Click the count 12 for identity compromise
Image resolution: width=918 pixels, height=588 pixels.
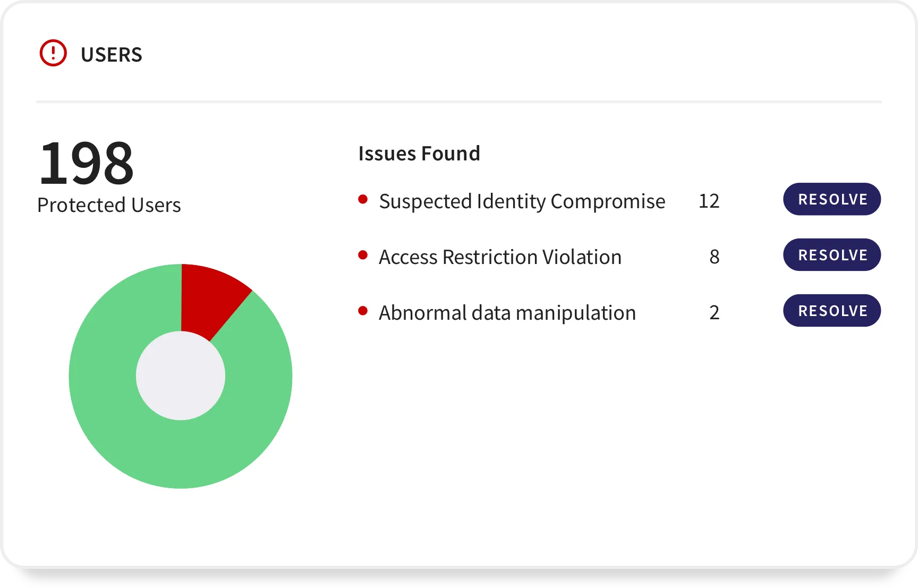click(709, 201)
